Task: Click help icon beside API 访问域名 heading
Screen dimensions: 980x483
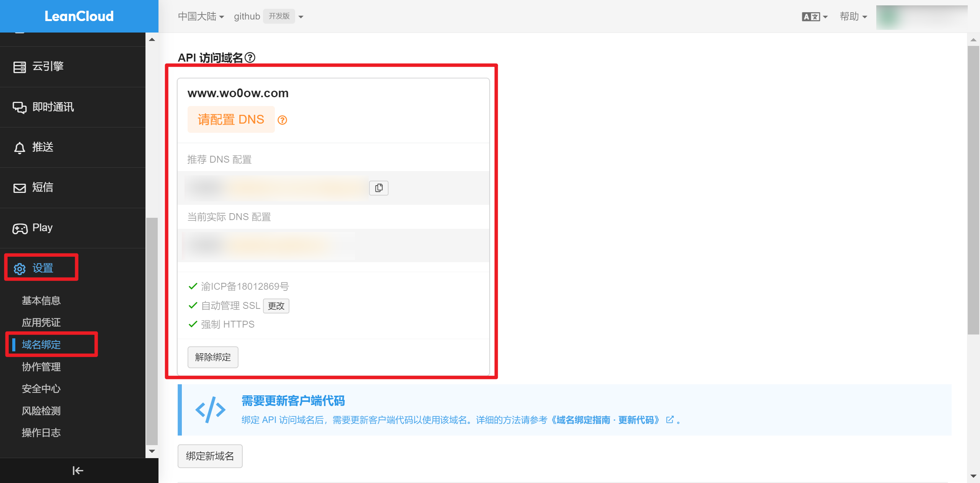Action: coord(250,57)
